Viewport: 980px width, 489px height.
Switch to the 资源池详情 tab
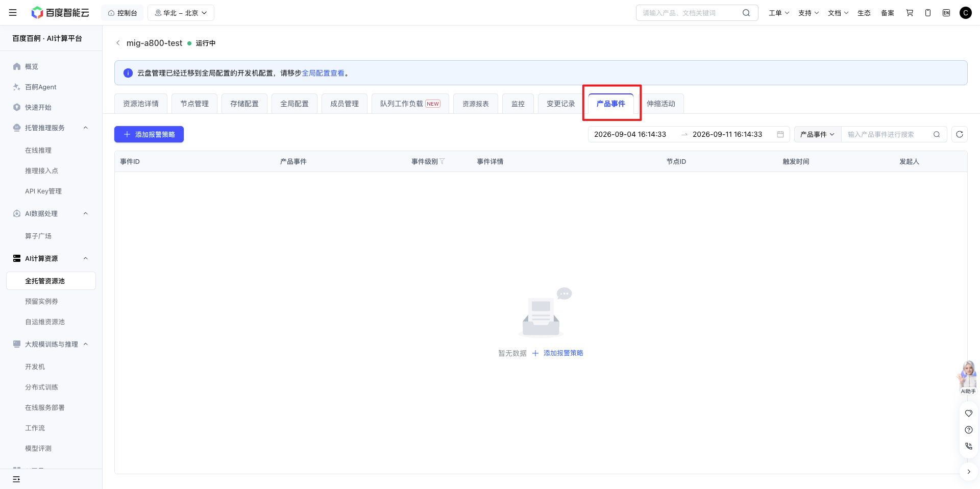coord(141,104)
